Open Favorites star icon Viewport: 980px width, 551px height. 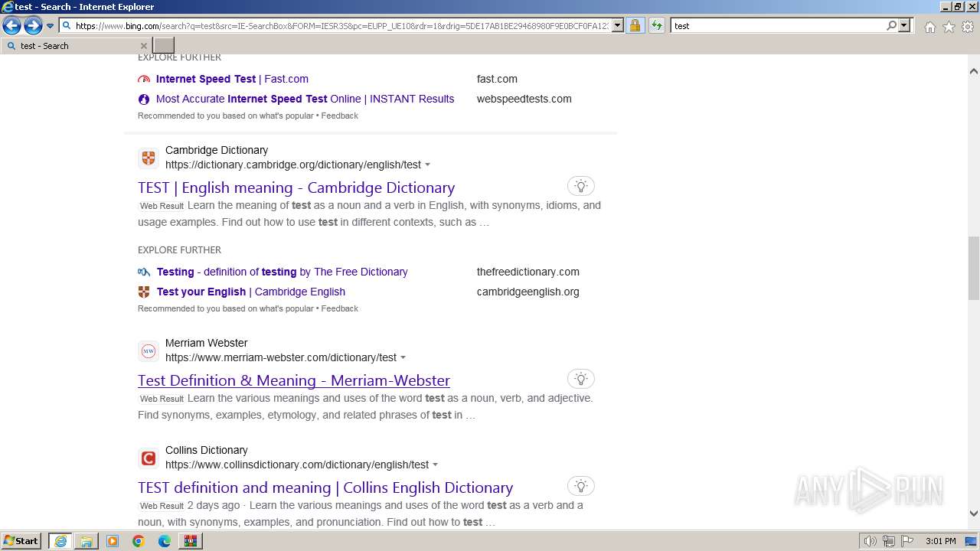949,27
